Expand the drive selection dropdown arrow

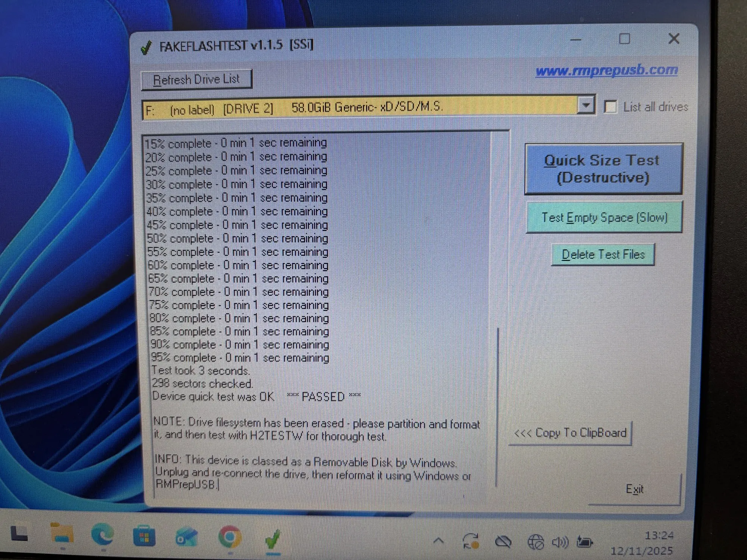[586, 106]
